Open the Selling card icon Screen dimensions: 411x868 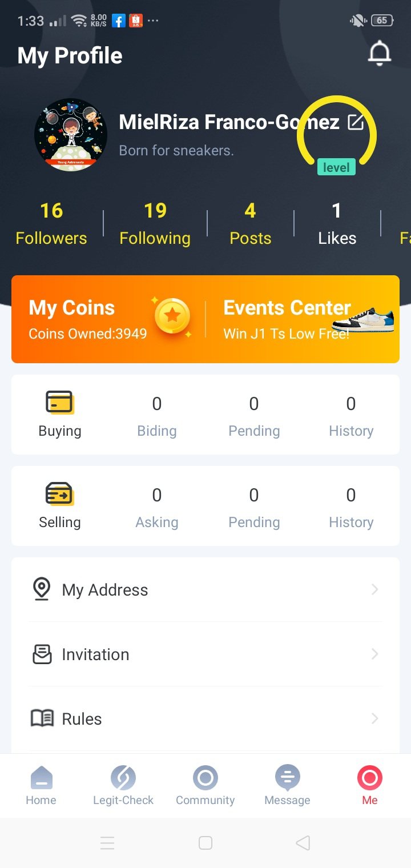pos(59,493)
